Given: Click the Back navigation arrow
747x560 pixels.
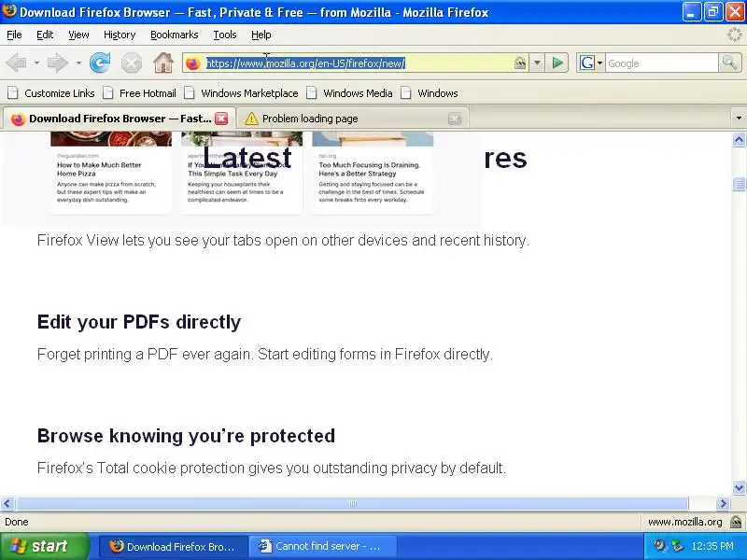Looking at the screenshot, I should tap(16, 63).
